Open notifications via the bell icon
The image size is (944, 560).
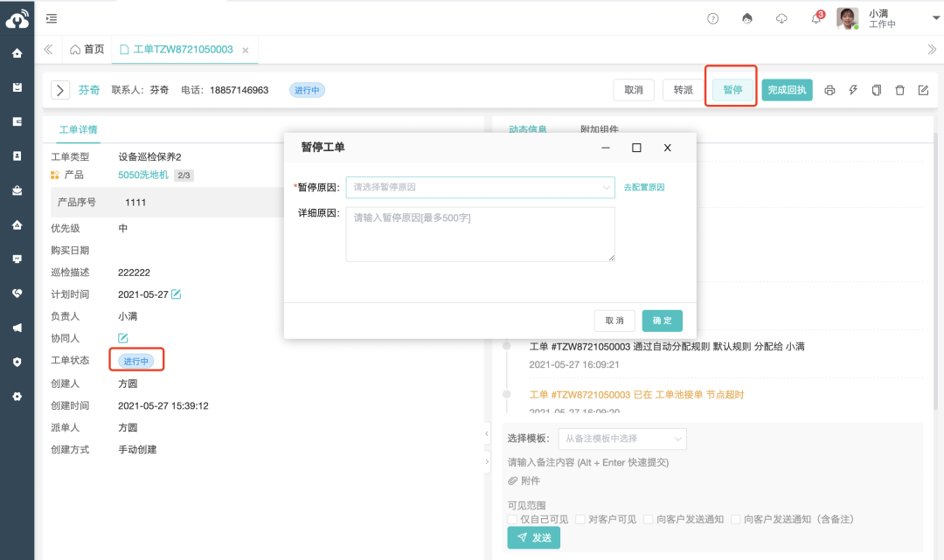click(x=815, y=18)
